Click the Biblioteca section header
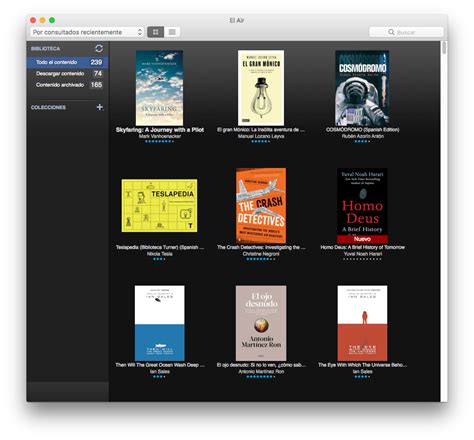This screenshot has width=474, height=440. tap(45, 49)
